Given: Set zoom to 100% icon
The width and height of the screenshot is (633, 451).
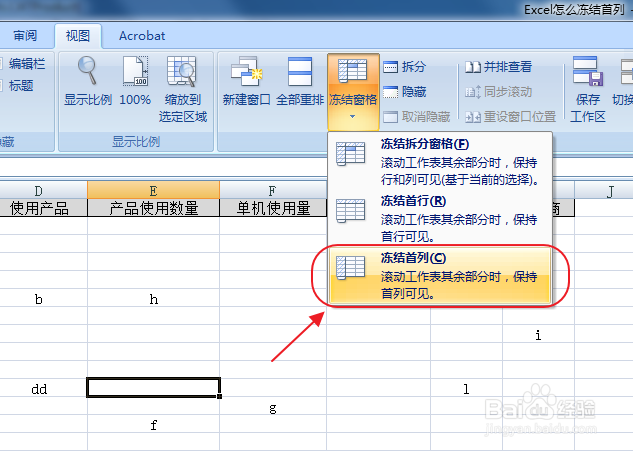Looking at the screenshot, I should tap(135, 71).
